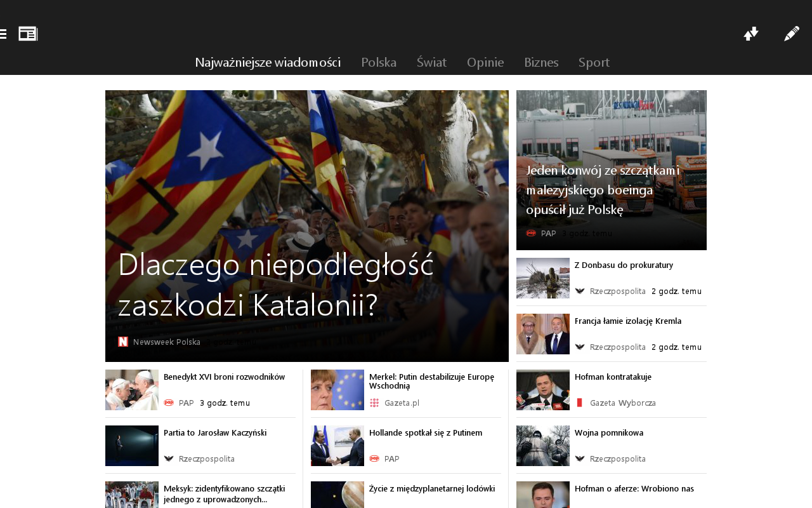Click the Gazeta.pl dots icon under Merkel story
This screenshot has height=508, width=812.
374,403
